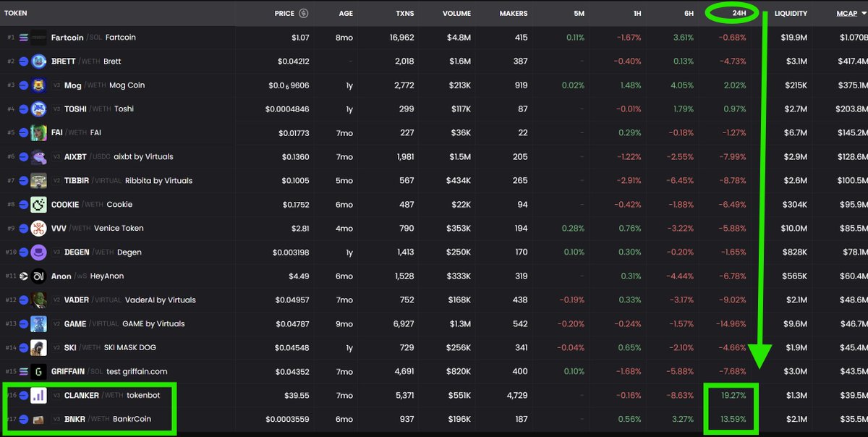868x437 pixels.
Task: Click Fartcoin price $1.07
Action: [x=299, y=38]
